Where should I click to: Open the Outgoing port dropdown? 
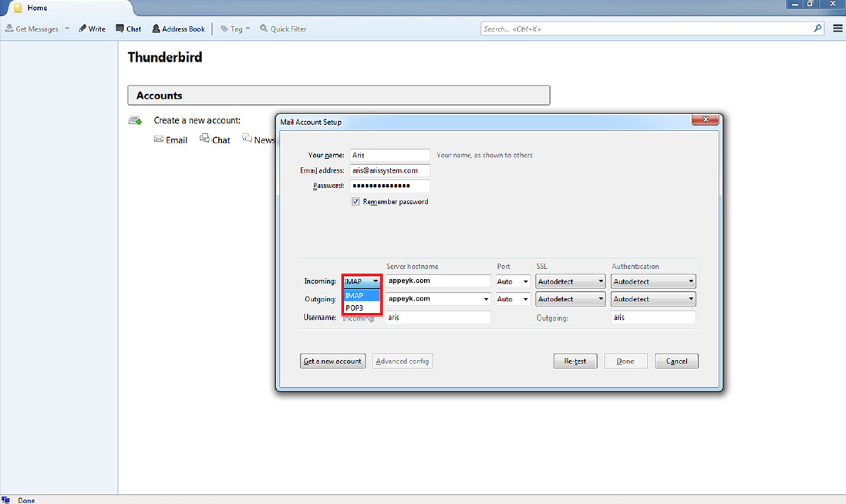click(513, 299)
